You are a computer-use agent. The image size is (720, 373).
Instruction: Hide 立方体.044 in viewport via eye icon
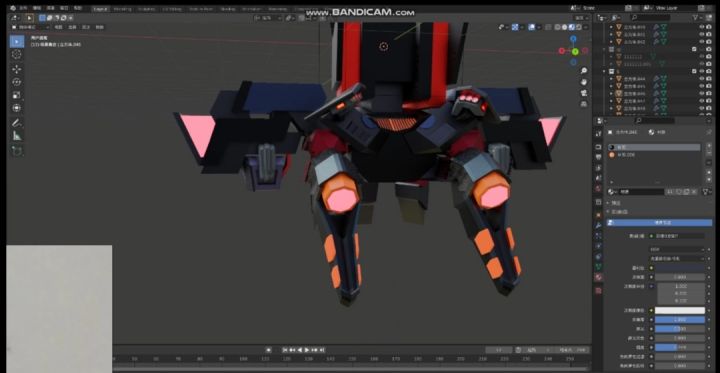pos(702,79)
